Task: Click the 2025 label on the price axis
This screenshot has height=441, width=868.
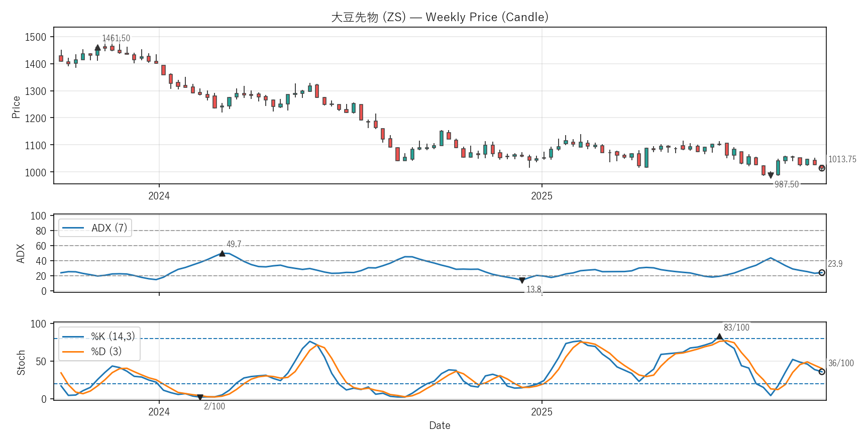Action: [541, 196]
